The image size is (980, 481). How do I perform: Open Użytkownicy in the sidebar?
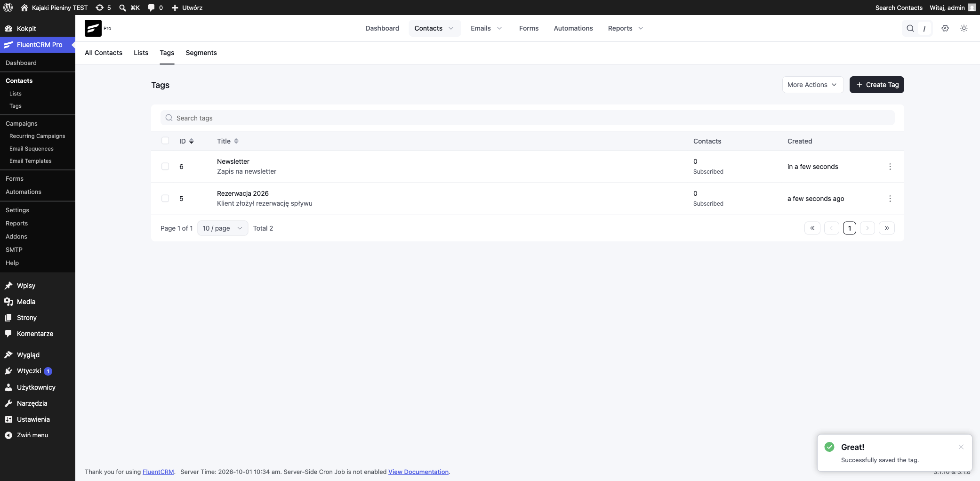38,387
